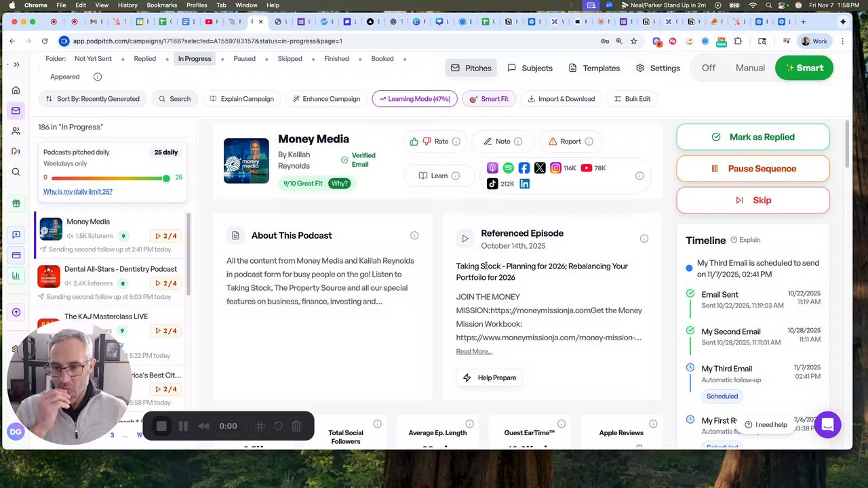
Task: Click the Money Media podcast cover thumbnail
Action: (x=246, y=161)
